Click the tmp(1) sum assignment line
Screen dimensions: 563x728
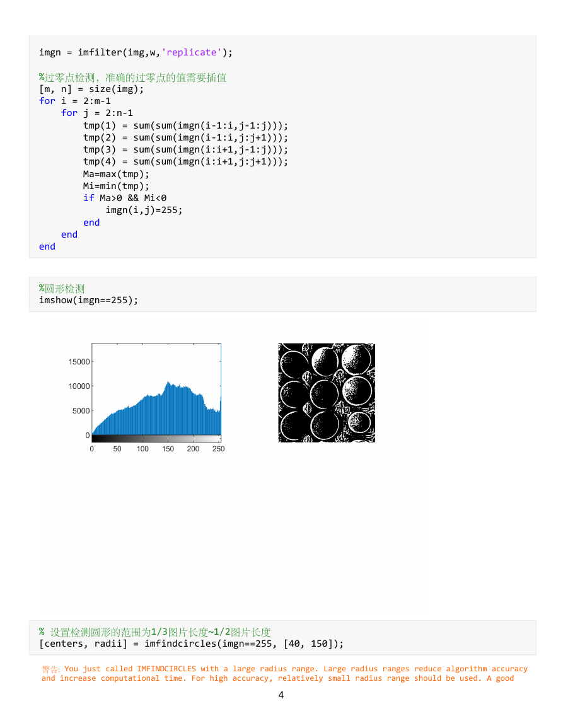(x=186, y=126)
